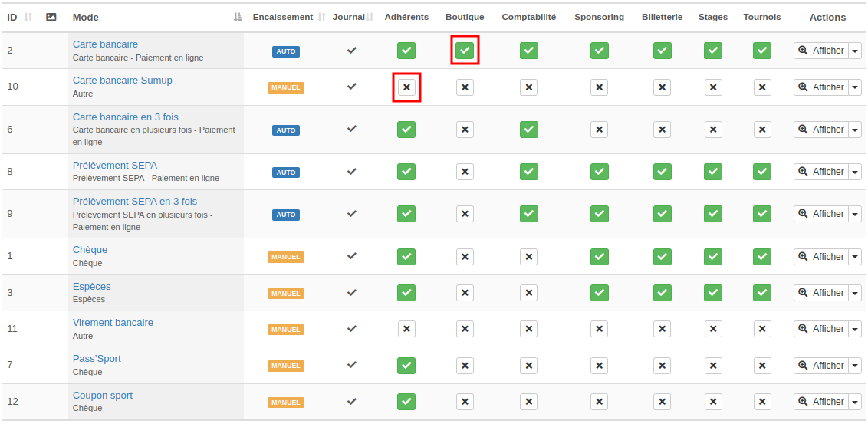Toggle Stages for Prélèvement SEPA en 3 fois

713,214
